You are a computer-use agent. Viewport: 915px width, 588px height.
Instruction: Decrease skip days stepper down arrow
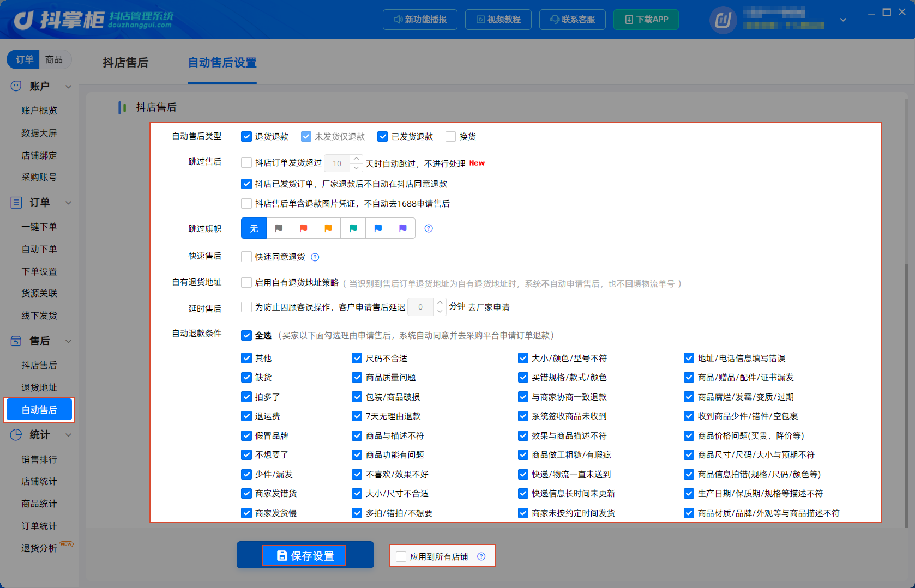coord(357,168)
